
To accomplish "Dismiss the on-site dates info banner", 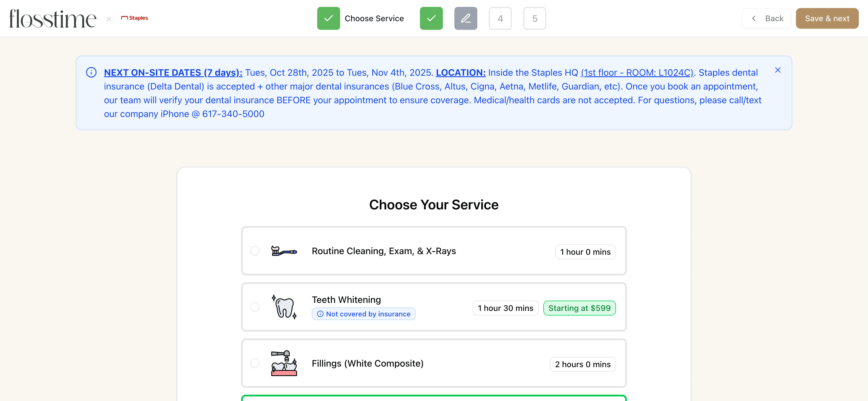I will 778,70.
